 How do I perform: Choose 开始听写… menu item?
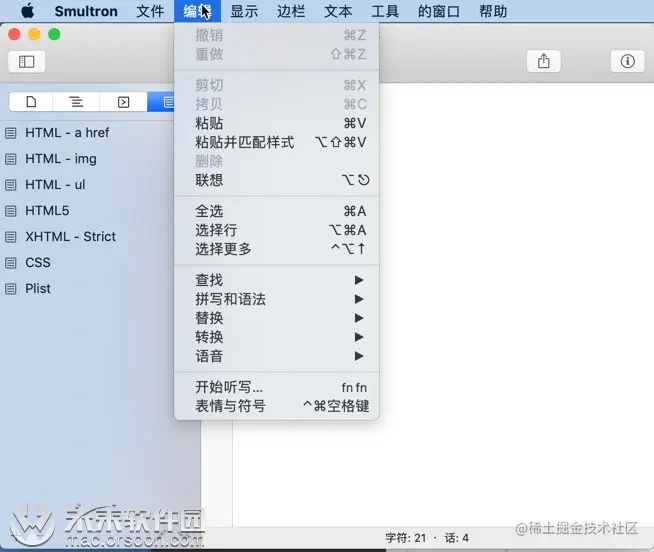(277, 387)
